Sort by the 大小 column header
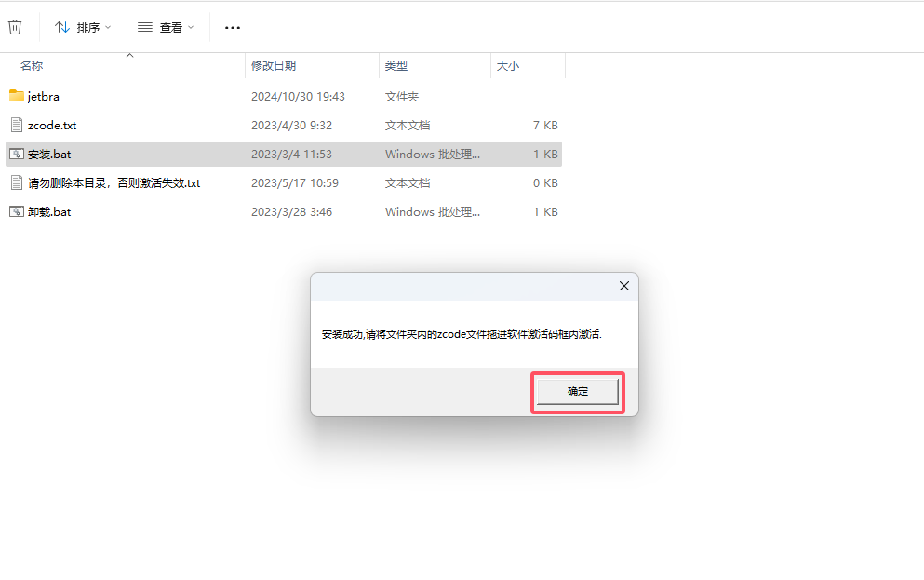This screenshot has width=924, height=580. click(507, 65)
